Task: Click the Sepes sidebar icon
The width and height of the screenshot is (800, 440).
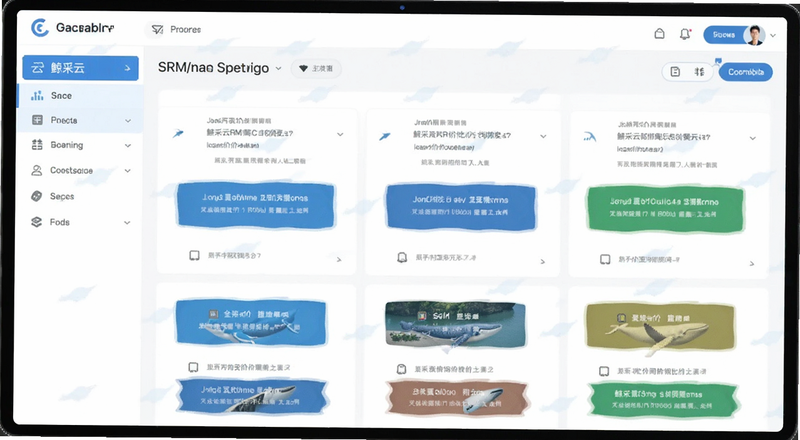Action: pyautogui.click(x=37, y=196)
